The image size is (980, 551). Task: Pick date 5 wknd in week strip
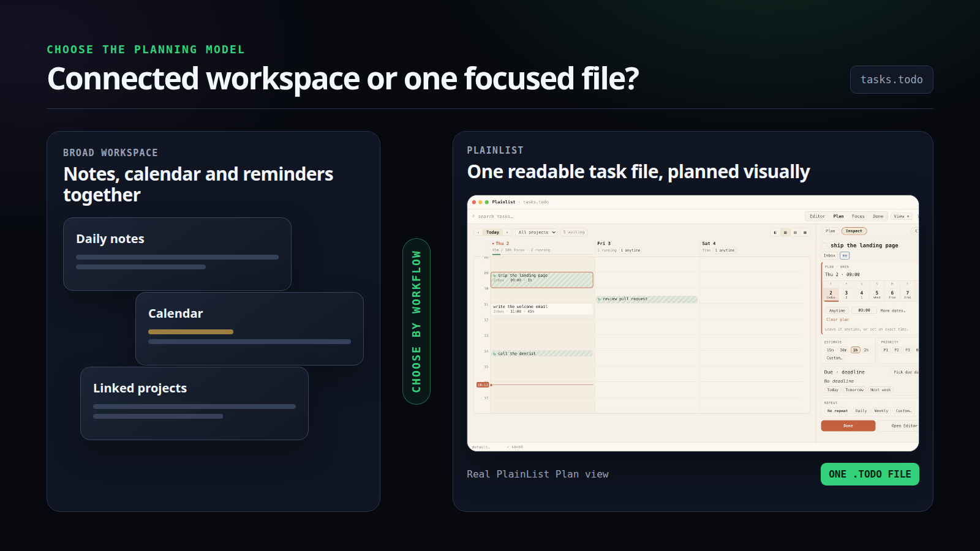(876, 294)
